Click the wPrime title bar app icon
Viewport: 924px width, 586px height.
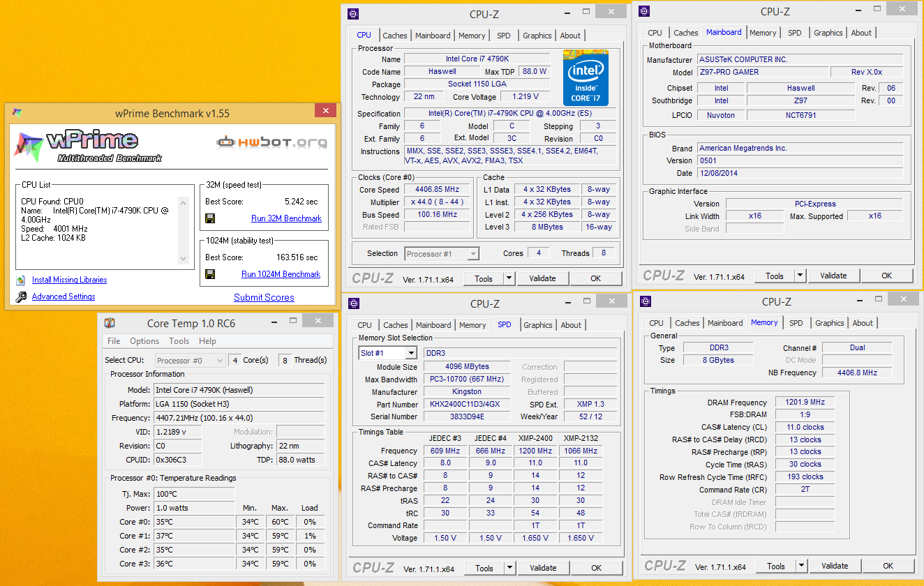pos(17,113)
